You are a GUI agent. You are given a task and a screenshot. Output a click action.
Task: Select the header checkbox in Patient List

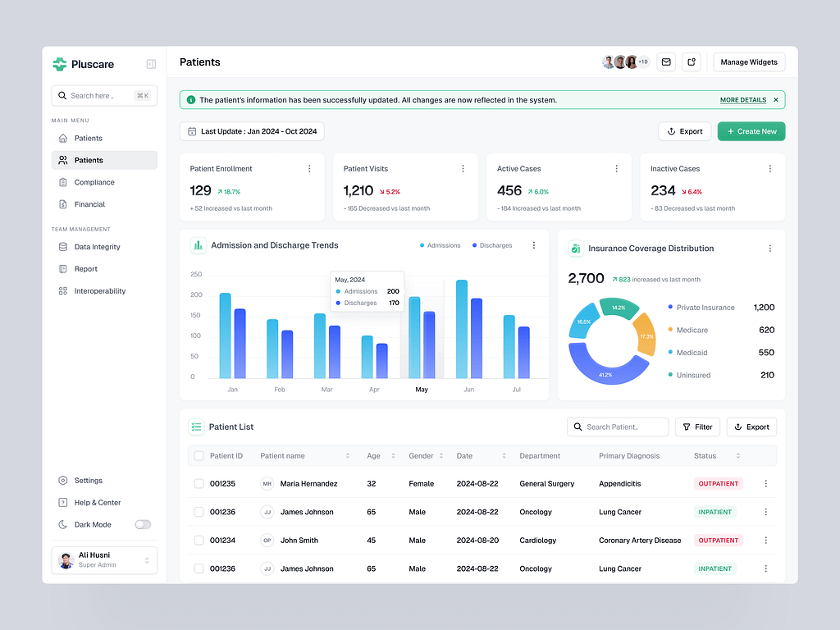click(199, 455)
